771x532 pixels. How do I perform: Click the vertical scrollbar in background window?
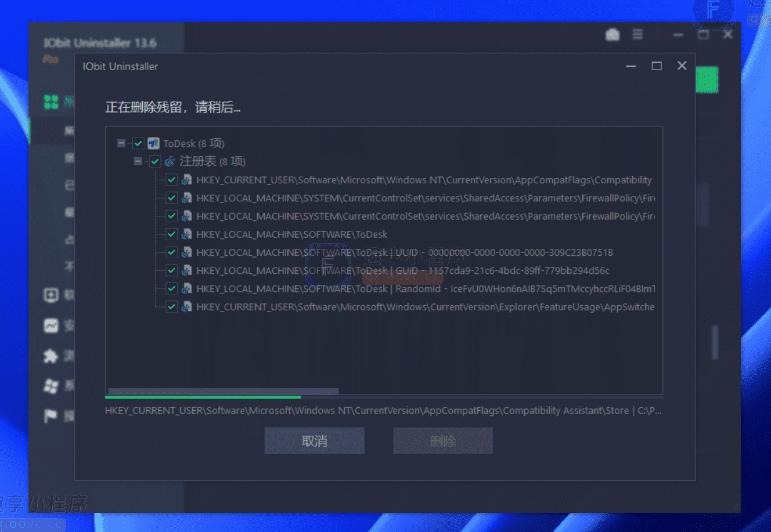click(715, 342)
